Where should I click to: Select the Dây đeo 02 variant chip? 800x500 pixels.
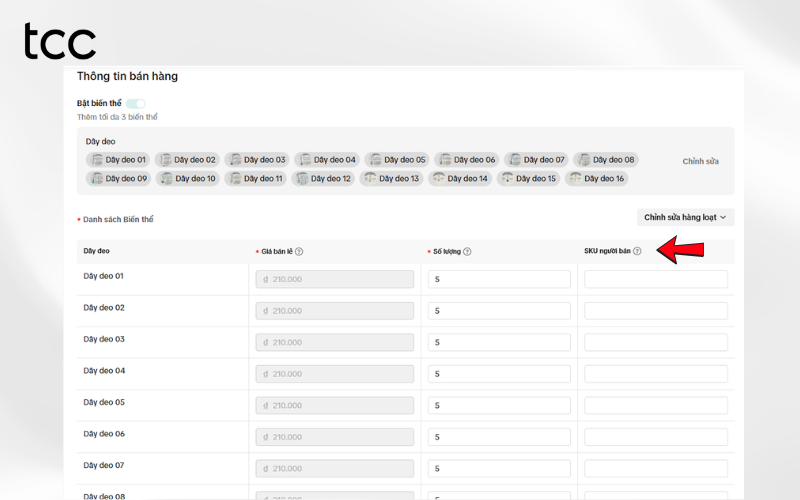(x=187, y=160)
